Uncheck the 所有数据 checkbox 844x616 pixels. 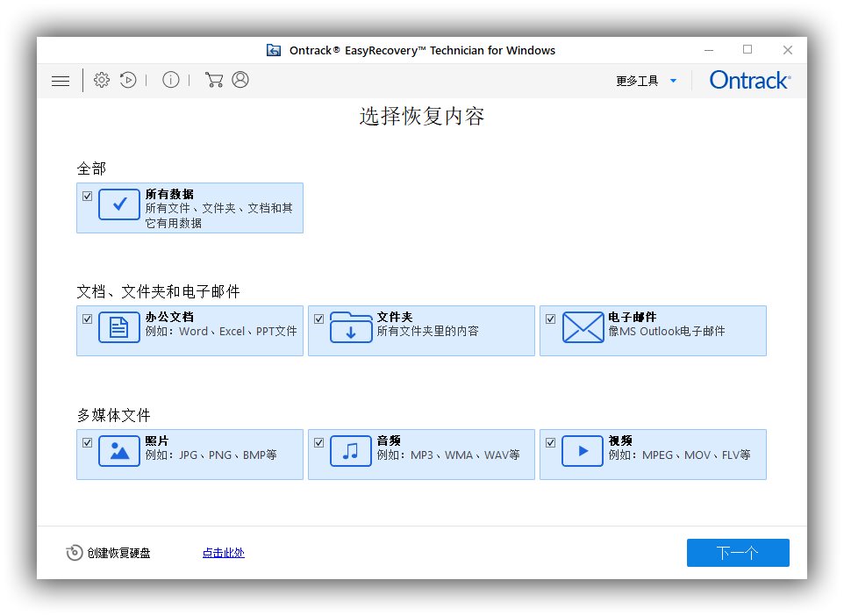87,196
